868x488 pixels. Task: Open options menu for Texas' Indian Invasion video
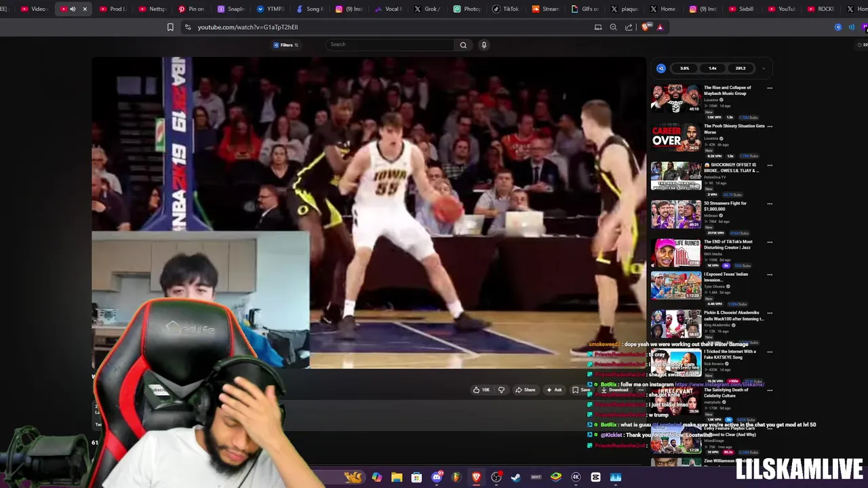coord(769,275)
